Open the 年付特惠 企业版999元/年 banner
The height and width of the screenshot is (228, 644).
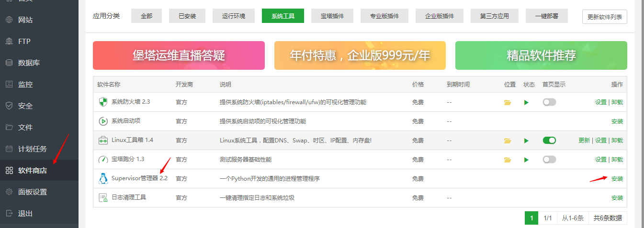pyautogui.click(x=360, y=55)
